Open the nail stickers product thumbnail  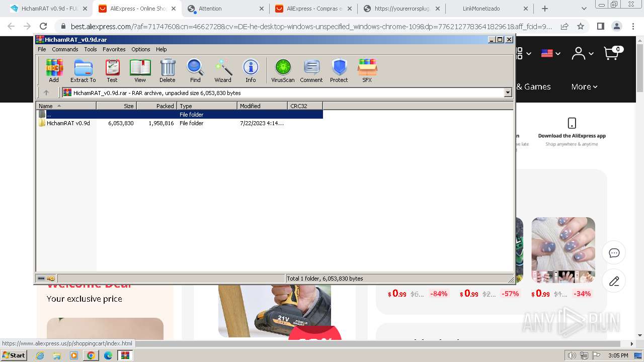563,250
